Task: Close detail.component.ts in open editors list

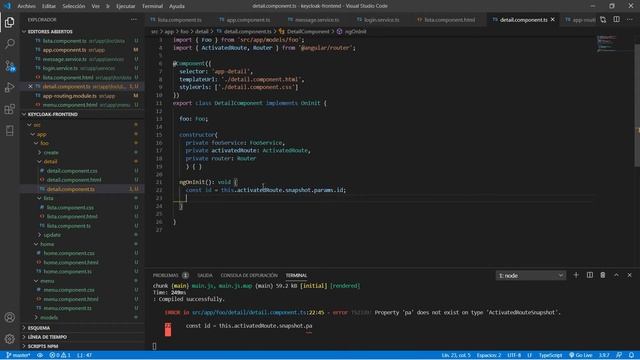Action: 30,87
